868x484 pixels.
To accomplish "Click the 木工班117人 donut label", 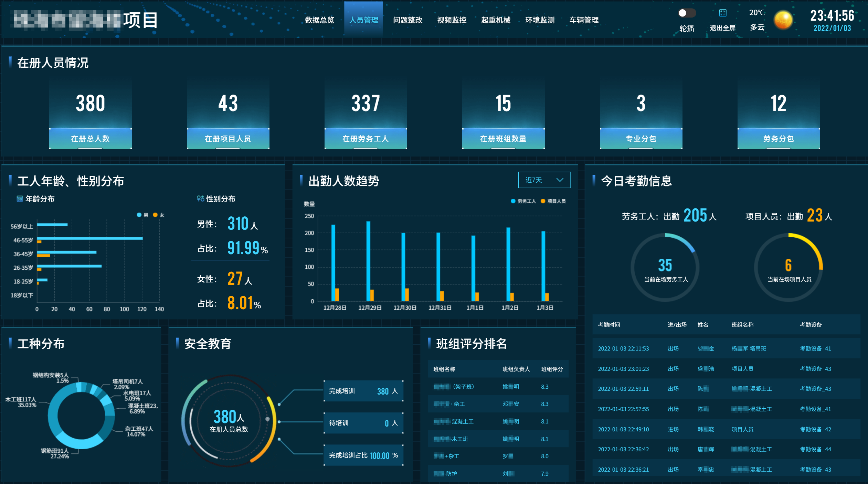I will point(21,402).
